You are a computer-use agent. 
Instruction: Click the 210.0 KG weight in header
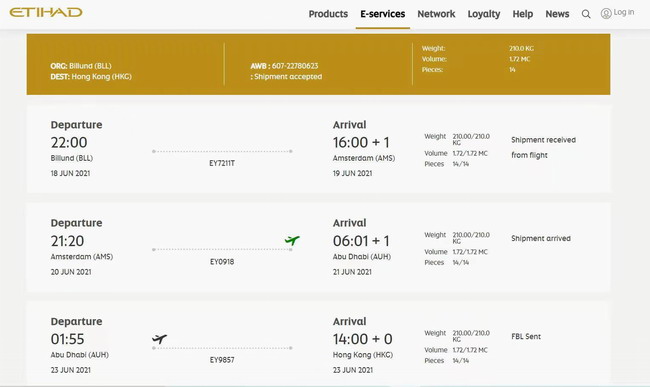coord(521,48)
